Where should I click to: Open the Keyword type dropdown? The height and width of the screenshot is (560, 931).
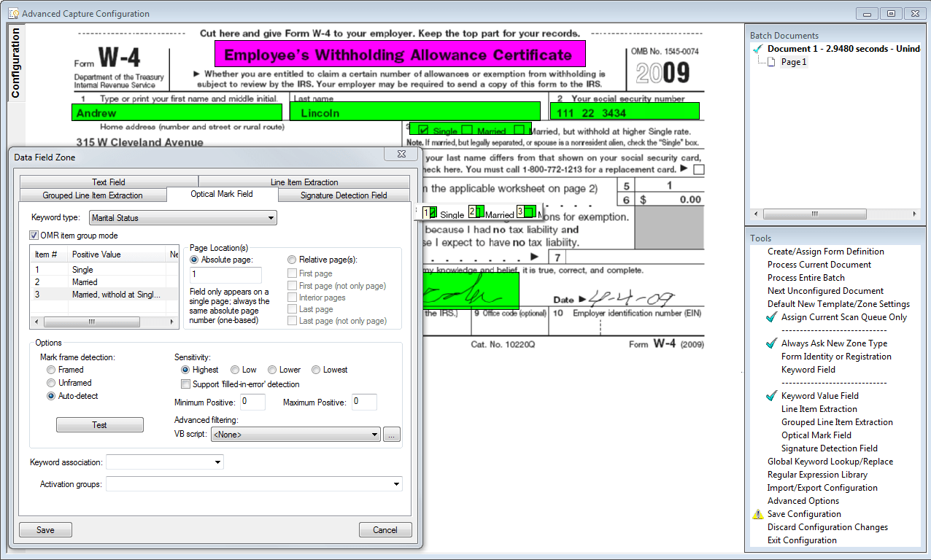[x=182, y=217]
